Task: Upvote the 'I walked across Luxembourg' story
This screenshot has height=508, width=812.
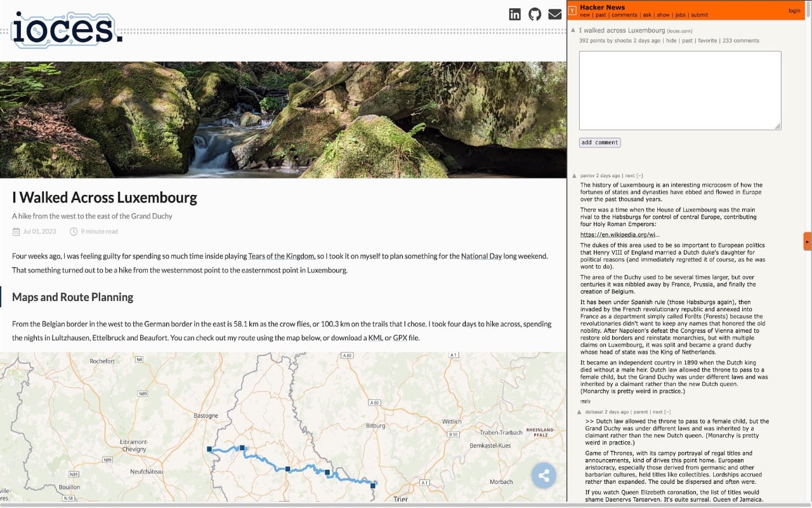Action: (x=573, y=30)
